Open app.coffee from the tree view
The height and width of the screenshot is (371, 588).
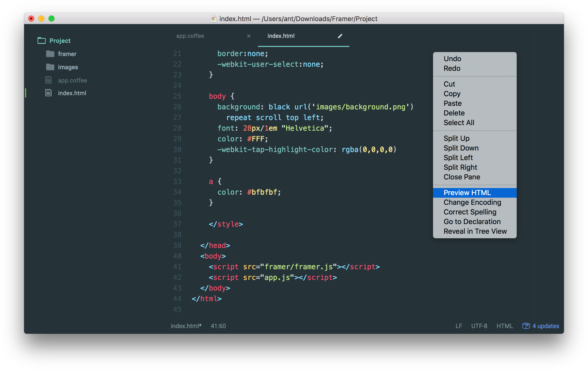pos(73,80)
